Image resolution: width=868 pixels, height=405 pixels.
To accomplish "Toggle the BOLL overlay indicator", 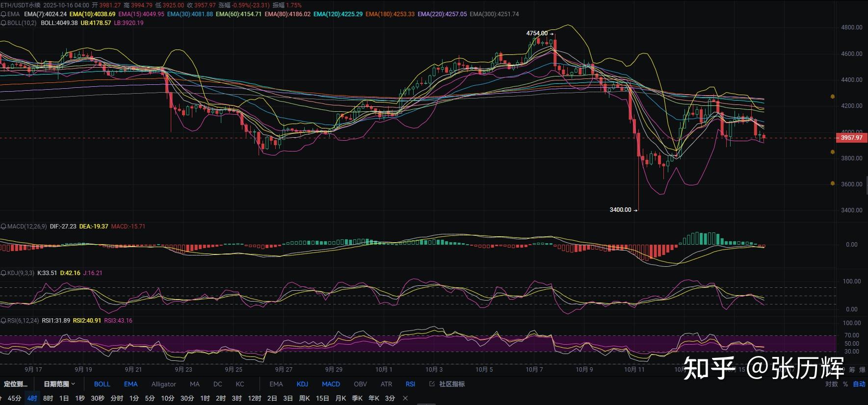I will point(102,384).
